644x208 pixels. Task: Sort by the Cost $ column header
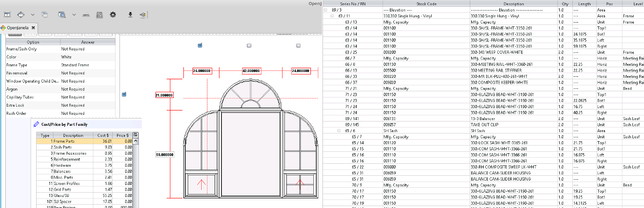pyautogui.click(x=104, y=135)
